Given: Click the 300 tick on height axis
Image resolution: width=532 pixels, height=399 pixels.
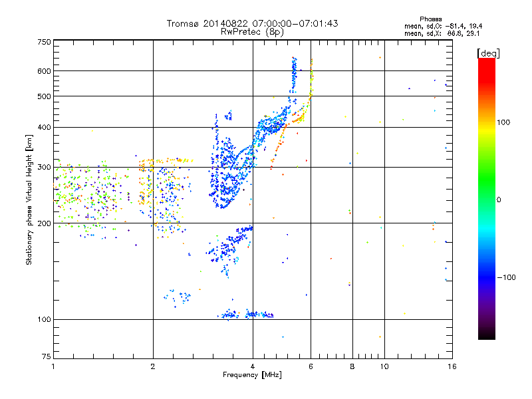Looking at the screenshot, I should [x=44, y=167].
